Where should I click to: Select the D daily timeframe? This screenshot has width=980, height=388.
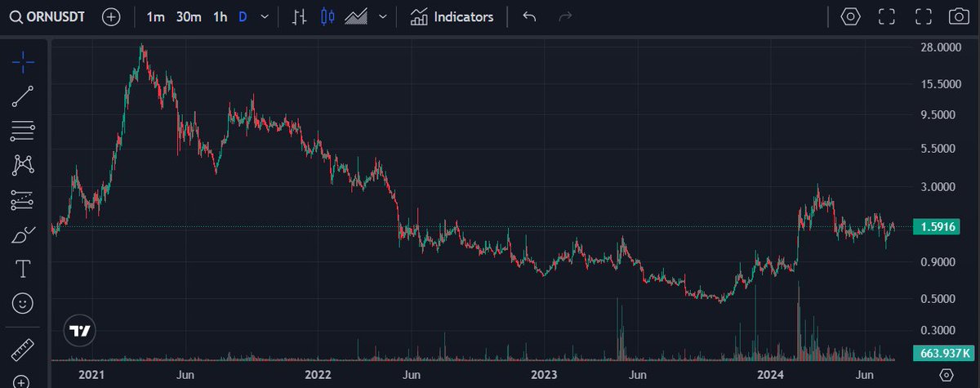(x=243, y=16)
